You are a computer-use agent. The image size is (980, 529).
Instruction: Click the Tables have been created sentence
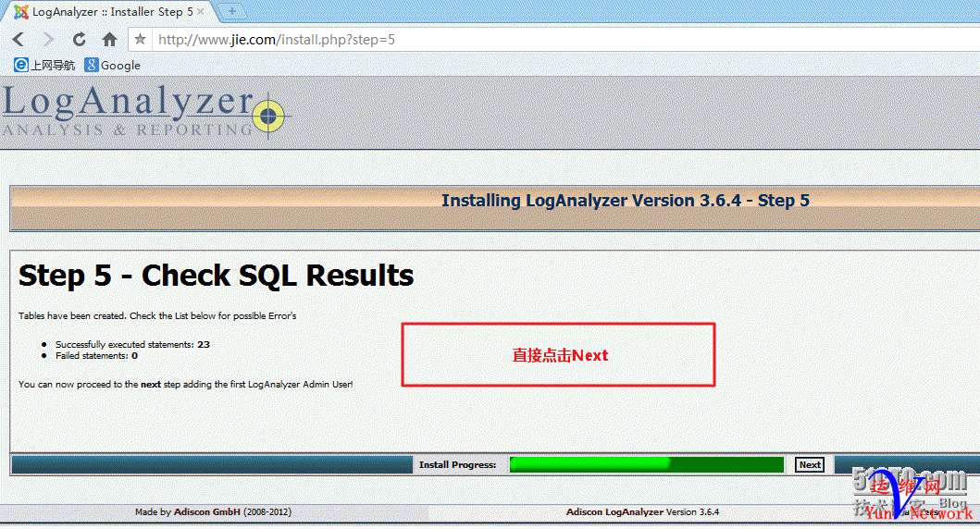[157, 316]
